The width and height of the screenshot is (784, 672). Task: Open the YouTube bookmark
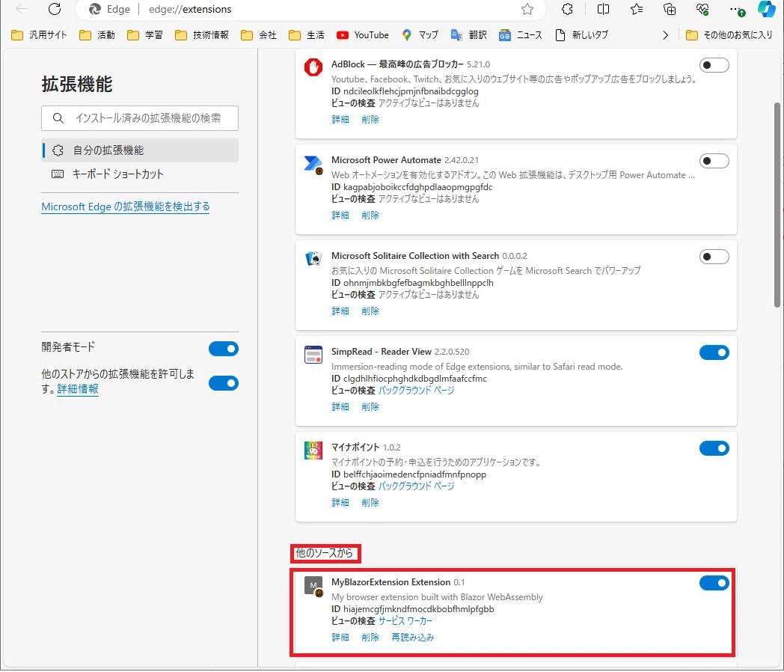click(363, 35)
